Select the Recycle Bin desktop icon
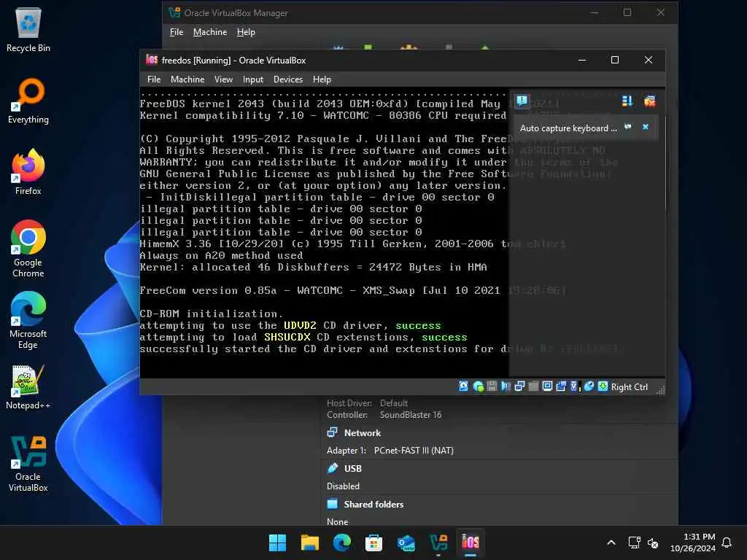 [28, 30]
